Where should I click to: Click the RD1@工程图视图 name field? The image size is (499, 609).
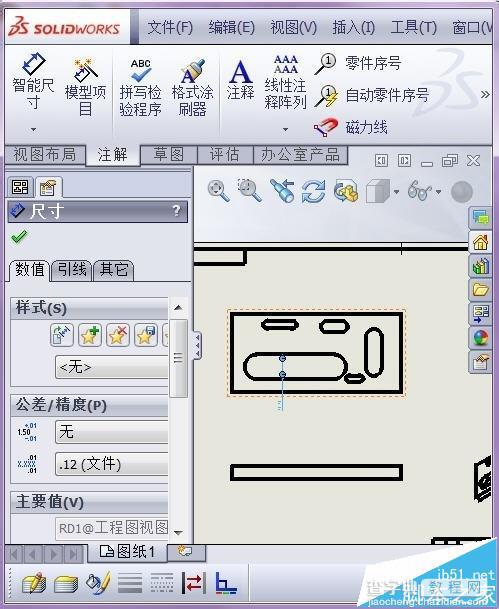point(112,529)
